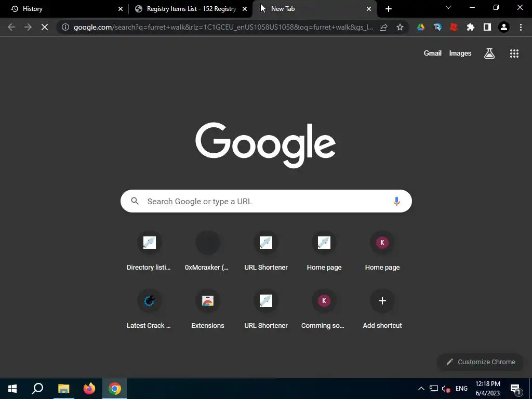The image size is (532, 399).
Task: Open the network status tray icon
Action: tap(434, 389)
